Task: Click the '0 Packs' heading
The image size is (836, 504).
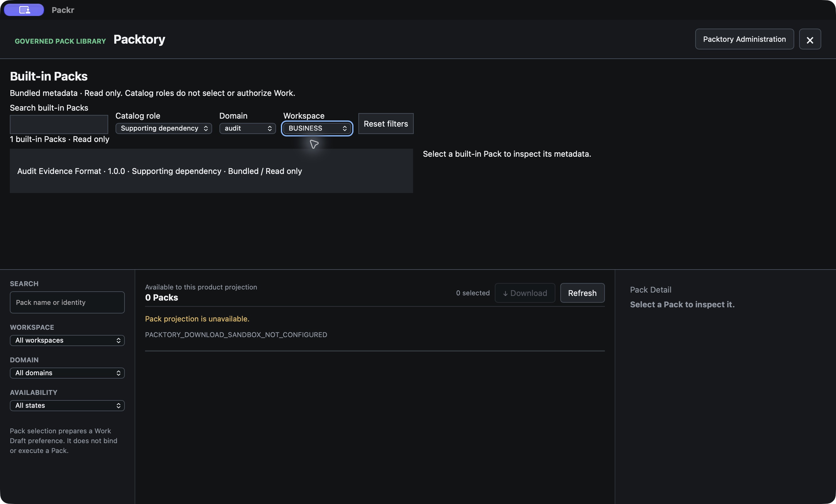Action: [x=161, y=297]
